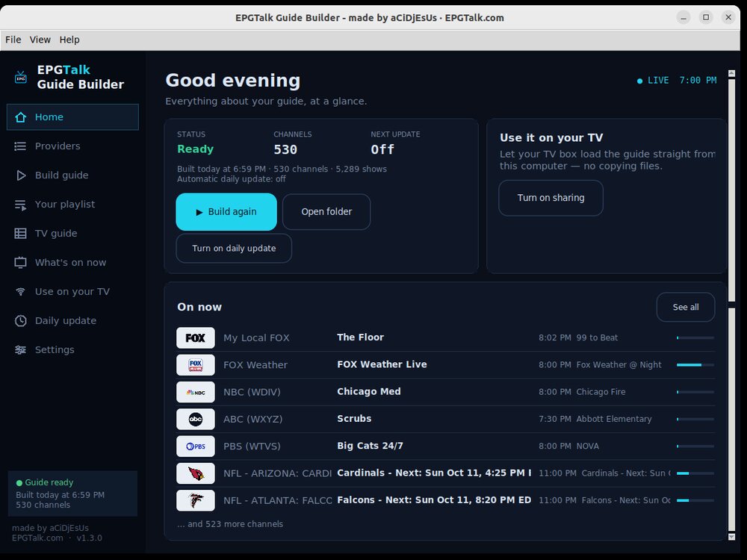The width and height of the screenshot is (747, 560).
Task: Click the Build again button
Action: (x=226, y=212)
